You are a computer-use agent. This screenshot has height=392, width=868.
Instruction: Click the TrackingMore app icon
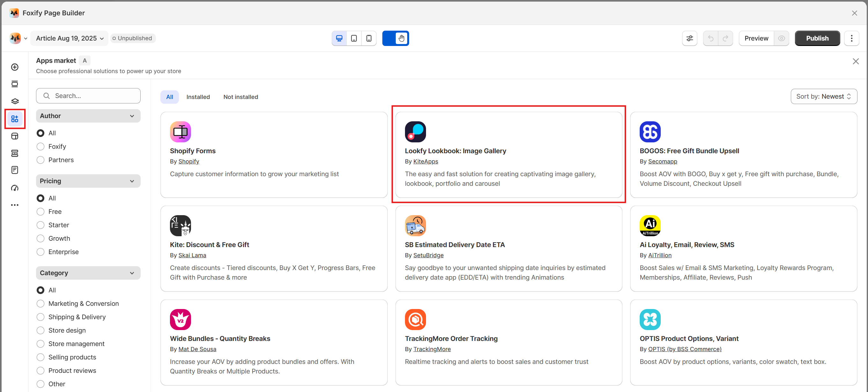click(415, 320)
